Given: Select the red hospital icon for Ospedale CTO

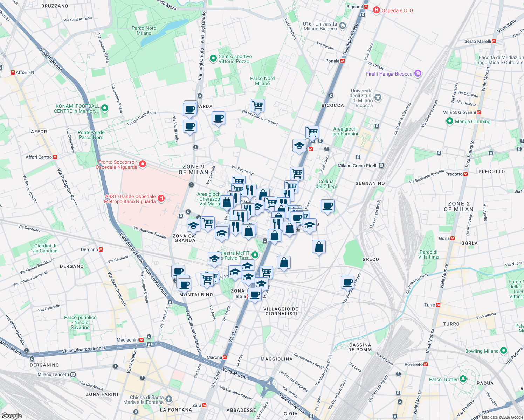Looking at the screenshot, I should (377, 10).
